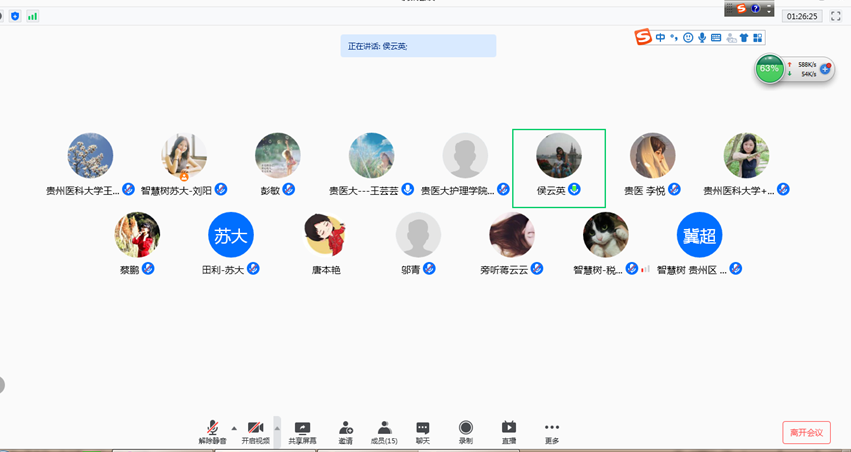This screenshot has width=851, height=452.
Task: Open the 成员(15) members list
Action: coord(384,432)
